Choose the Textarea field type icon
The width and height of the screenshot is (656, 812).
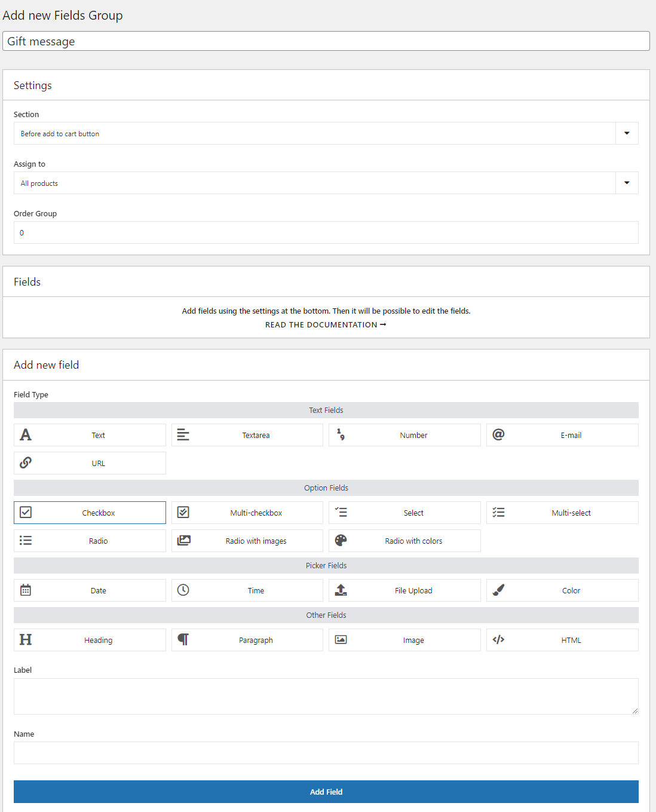point(183,435)
